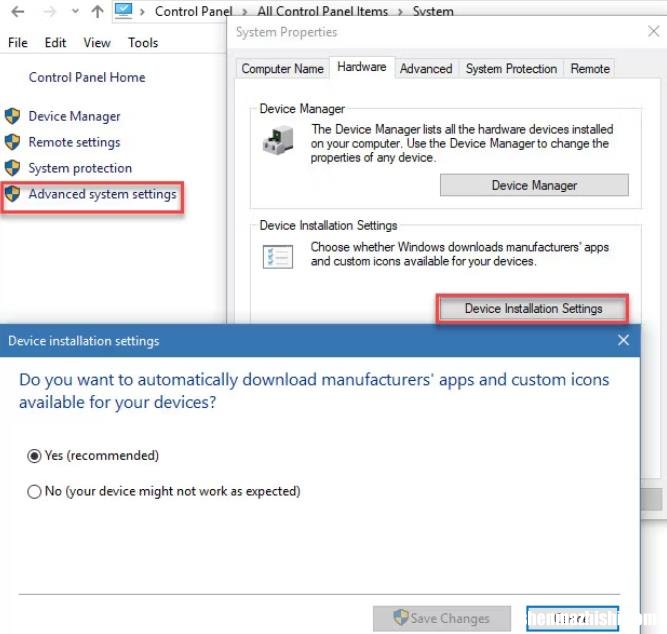Screen dimensions: 667x634
Task: Select the Hardware tab
Action: tap(362, 67)
